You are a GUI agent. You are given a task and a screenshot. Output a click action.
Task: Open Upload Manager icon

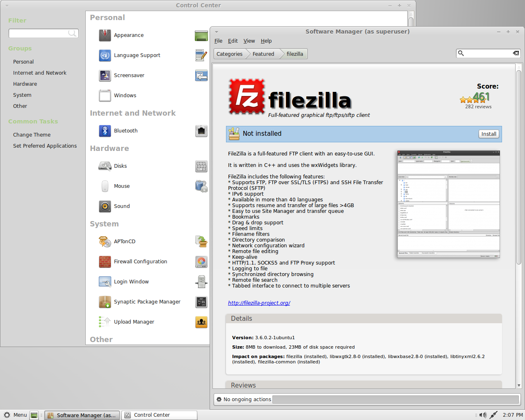pos(105,322)
